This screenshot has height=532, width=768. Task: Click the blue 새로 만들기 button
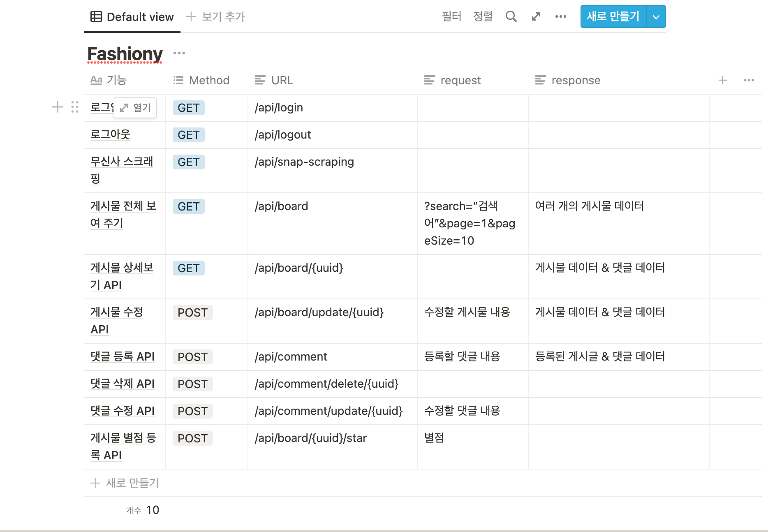coord(613,17)
